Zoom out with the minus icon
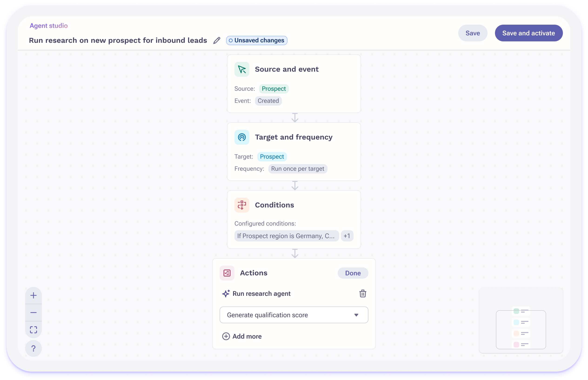Viewport: 588px width, 380px height. pos(33,313)
